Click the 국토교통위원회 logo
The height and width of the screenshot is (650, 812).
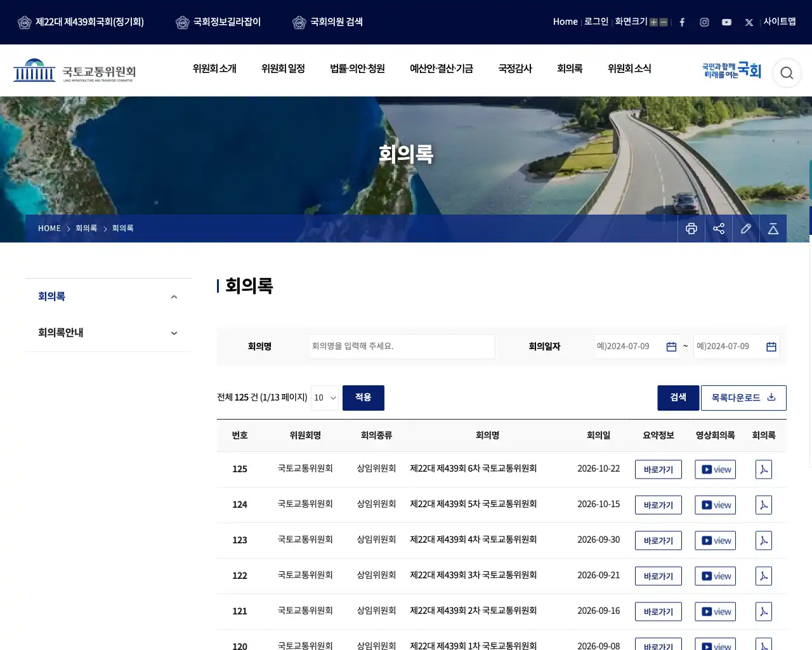pos(75,70)
